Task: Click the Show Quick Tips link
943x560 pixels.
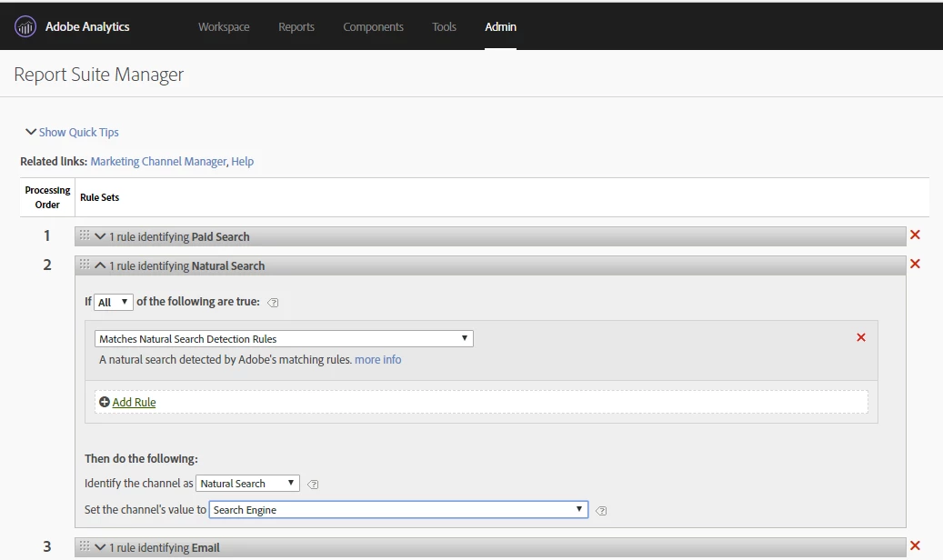Action: click(79, 132)
